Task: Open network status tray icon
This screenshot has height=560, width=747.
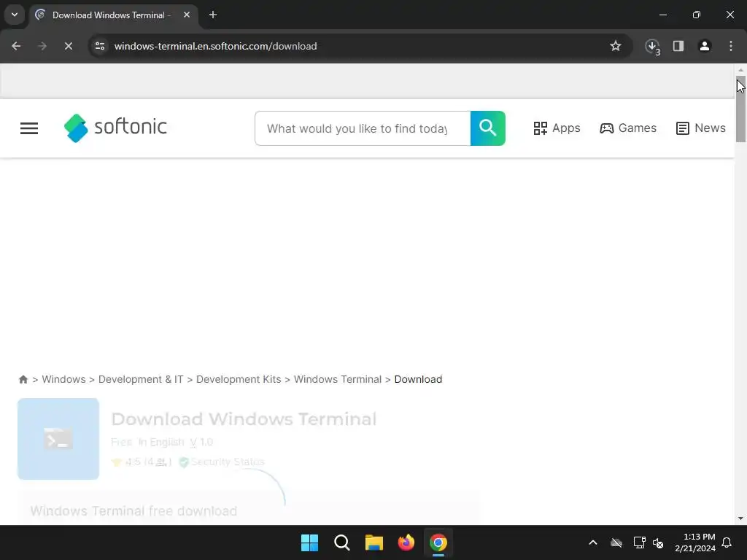Action: pyautogui.click(x=639, y=542)
